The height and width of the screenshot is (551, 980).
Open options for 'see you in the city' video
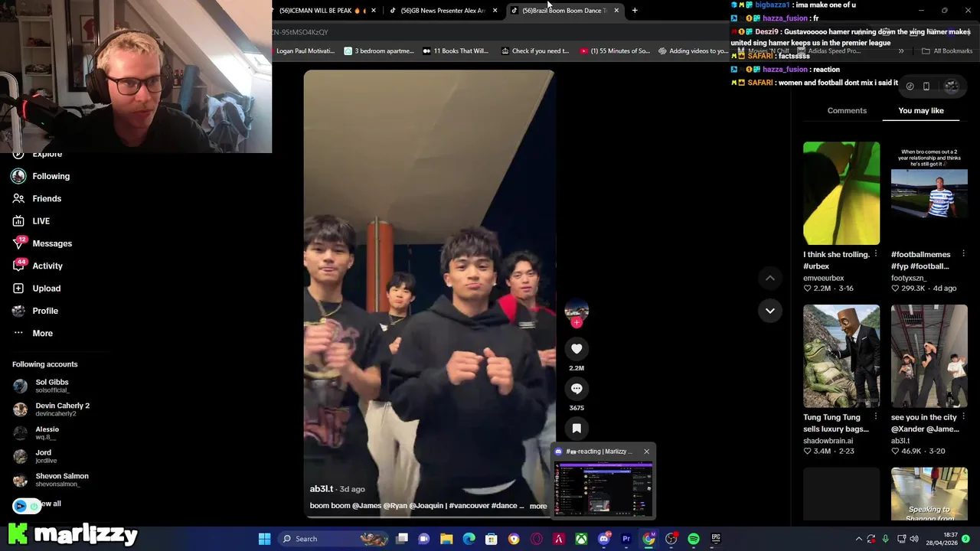coord(964,417)
